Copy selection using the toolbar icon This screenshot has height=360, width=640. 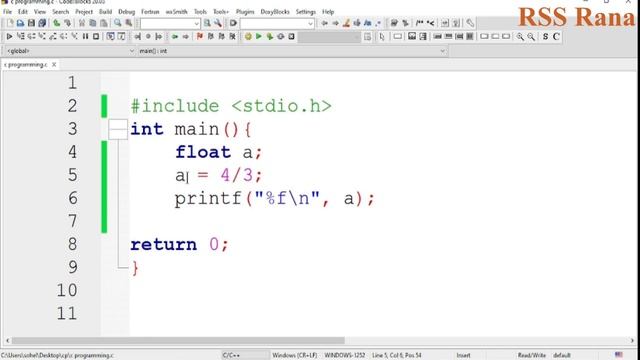tap(93, 23)
